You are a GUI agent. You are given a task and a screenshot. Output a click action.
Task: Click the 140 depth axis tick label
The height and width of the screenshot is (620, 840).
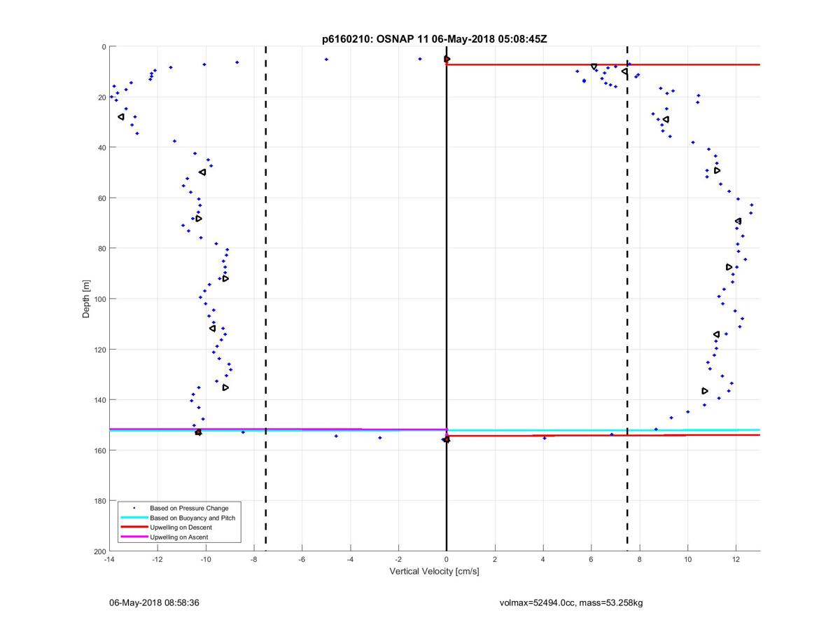[x=99, y=400]
